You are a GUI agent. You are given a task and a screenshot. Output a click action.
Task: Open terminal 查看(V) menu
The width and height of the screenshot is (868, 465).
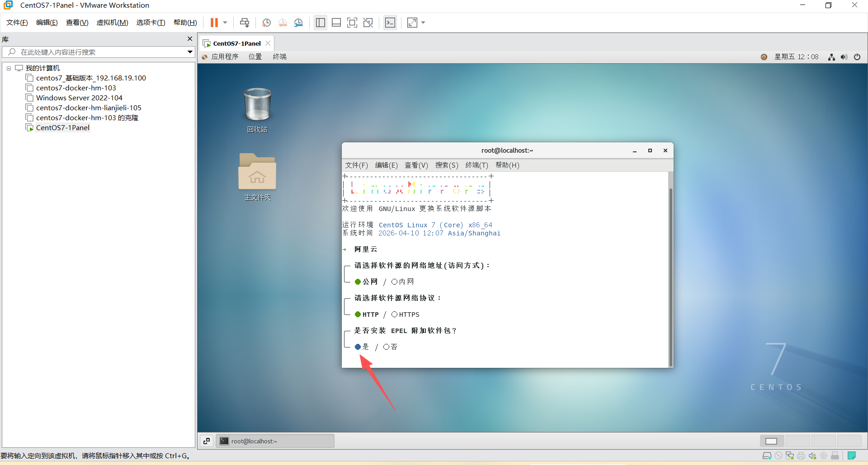[416, 165]
